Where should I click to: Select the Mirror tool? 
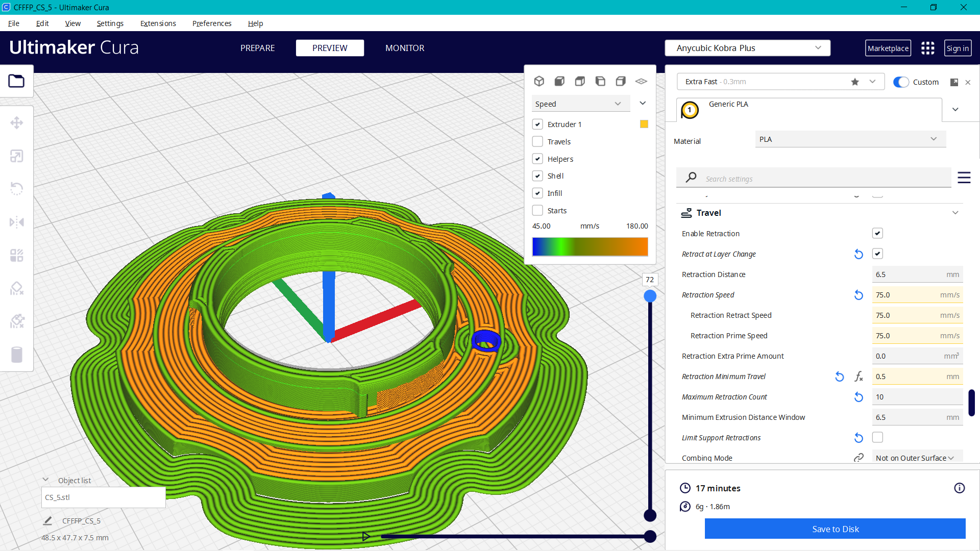pos(17,222)
